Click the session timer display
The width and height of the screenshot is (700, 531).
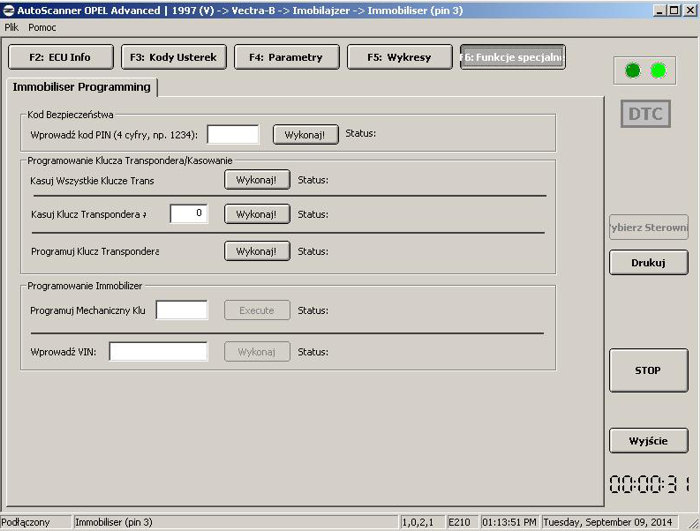[x=650, y=484]
